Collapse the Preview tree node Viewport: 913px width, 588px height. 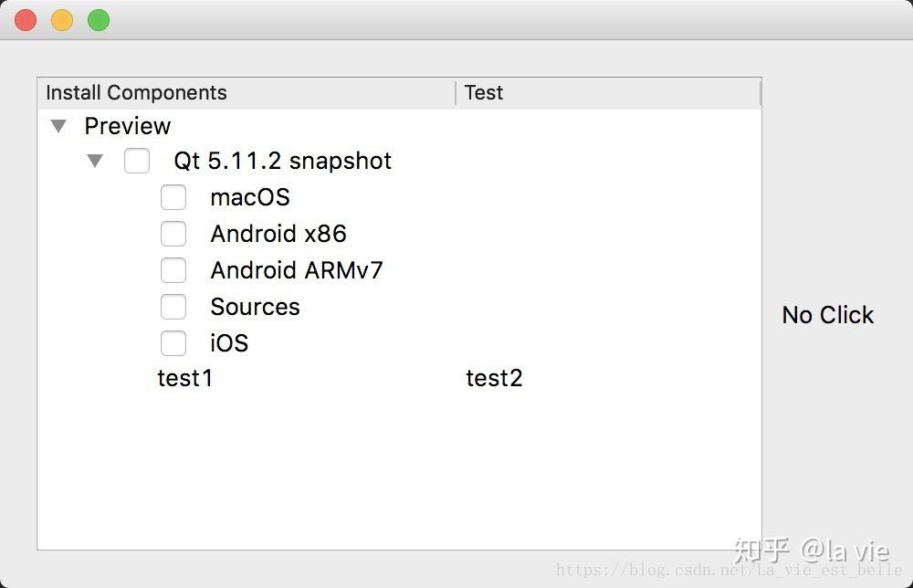coord(58,126)
